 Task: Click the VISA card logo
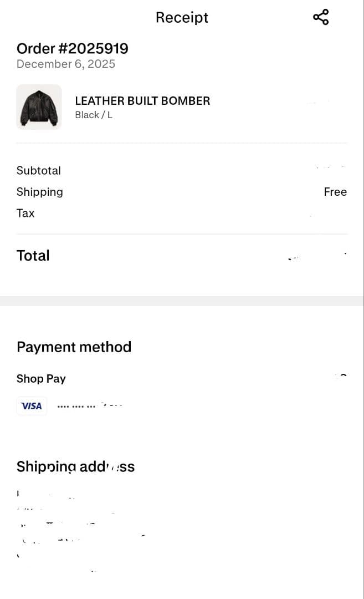point(32,406)
